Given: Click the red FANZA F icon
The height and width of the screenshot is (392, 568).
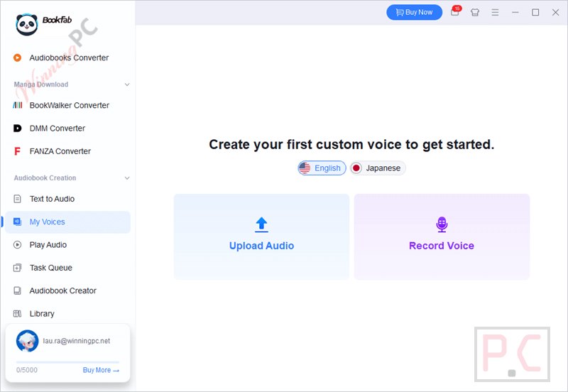Looking at the screenshot, I should click(x=17, y=151).
